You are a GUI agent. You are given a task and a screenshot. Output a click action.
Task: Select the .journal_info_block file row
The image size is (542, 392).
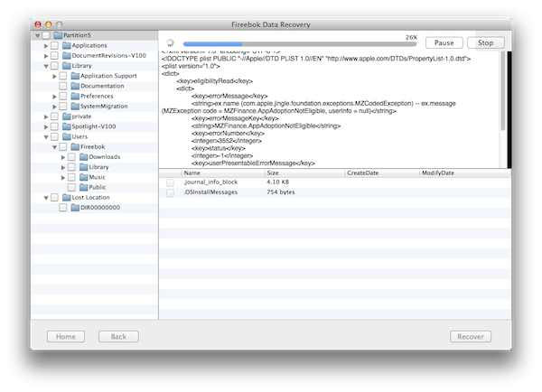pos(335,182)
